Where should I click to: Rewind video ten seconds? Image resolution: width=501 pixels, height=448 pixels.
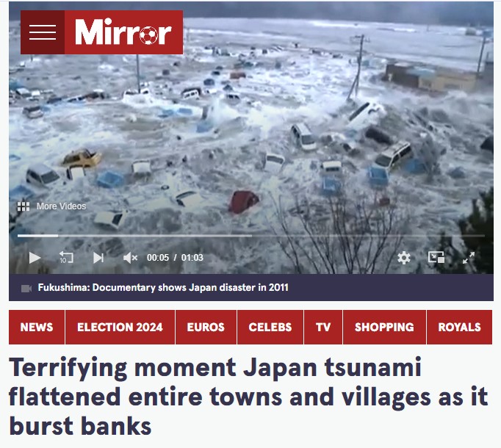point(66,258)
